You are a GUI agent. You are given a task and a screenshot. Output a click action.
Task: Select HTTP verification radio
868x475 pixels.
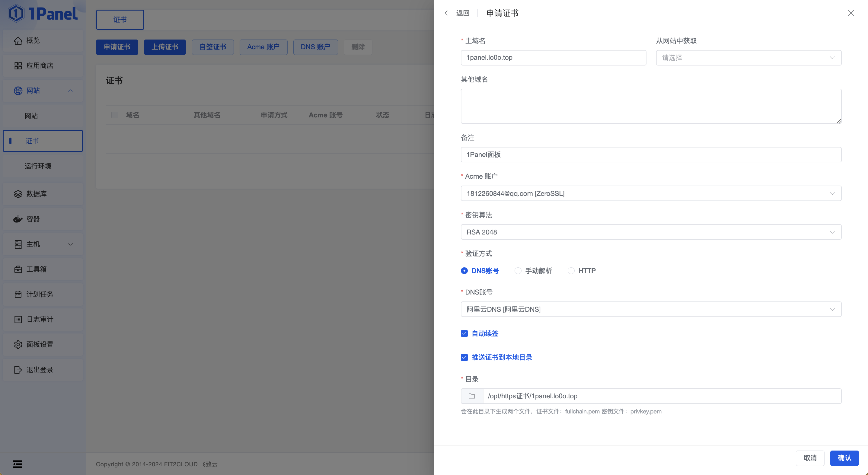(571, 271)
